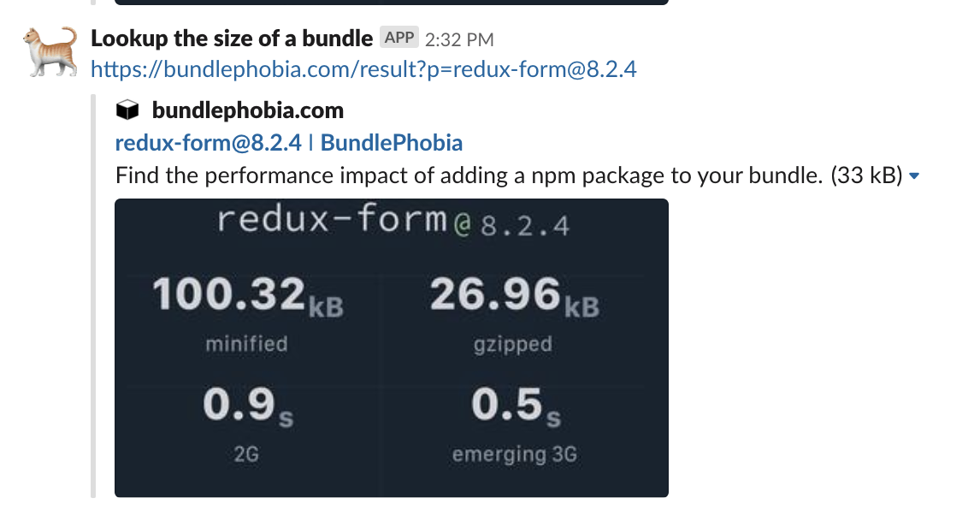Click the 100.32 kB value in the preview
This screenshot has width=980, height=522.
tap(247, 297)
